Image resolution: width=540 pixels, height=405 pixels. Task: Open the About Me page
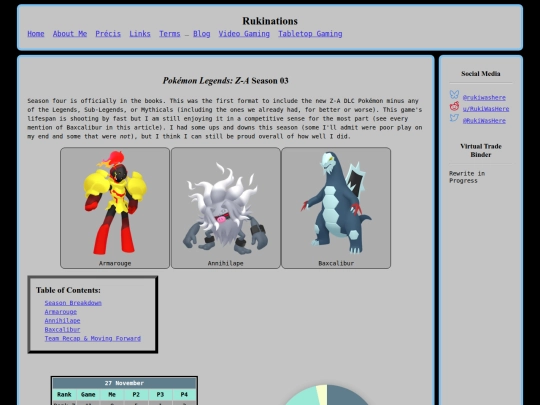[70, 34]
